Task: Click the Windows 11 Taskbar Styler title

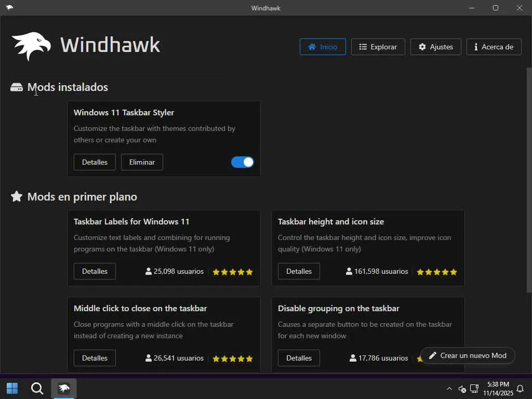Action: pos(124,113)
